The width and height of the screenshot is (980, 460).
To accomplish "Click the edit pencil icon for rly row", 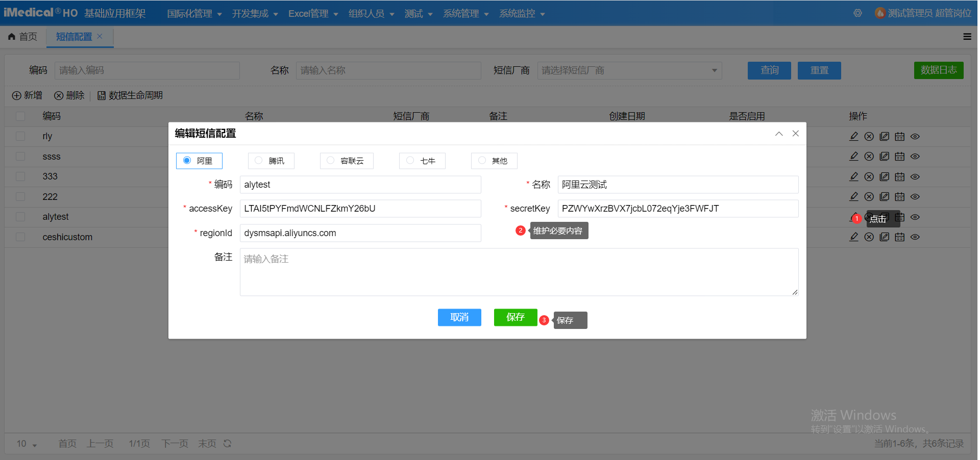I will click(854, 136).
